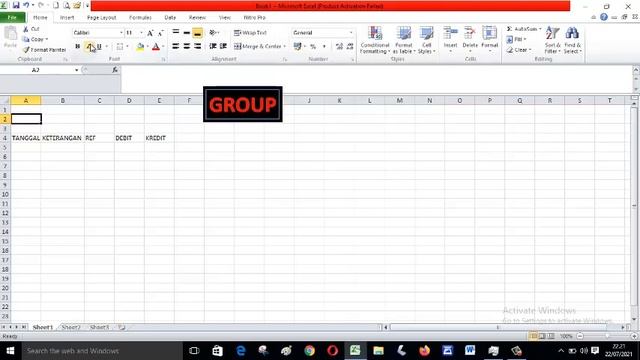Click inside the formula bar
Viewport: 640px width, 360px height.
[x=376, y=79]
